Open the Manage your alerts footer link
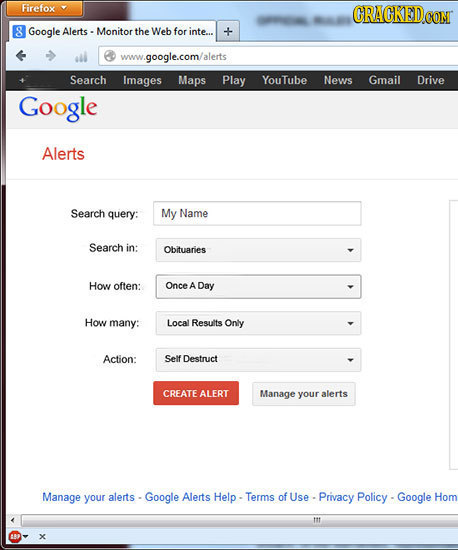The height and width of the screenshot is (550, 458). [88, 497]
